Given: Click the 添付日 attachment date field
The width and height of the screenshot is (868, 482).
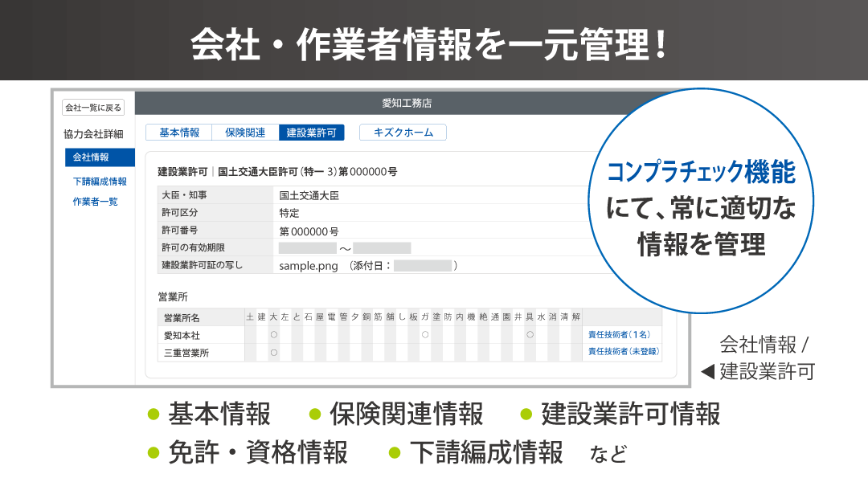Looking at the screenshot, I should pyautogui.click(x=422, y=266).
